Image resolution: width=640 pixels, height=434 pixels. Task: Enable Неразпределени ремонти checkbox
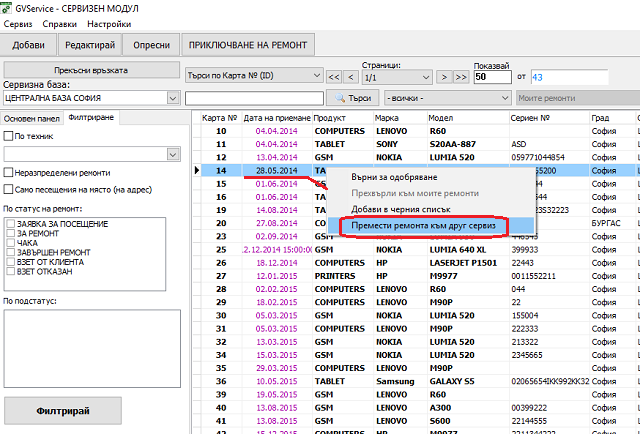point(8,173)
